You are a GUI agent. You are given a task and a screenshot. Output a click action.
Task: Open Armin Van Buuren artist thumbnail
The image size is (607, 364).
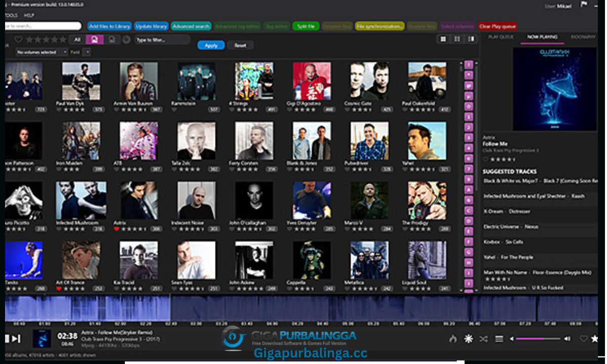(139, 81)
